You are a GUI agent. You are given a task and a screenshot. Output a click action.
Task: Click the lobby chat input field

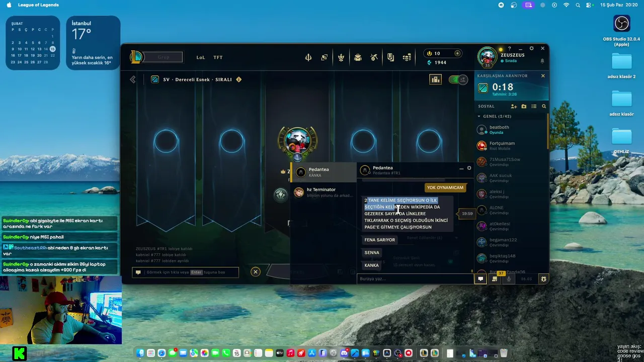click(186, 272)
